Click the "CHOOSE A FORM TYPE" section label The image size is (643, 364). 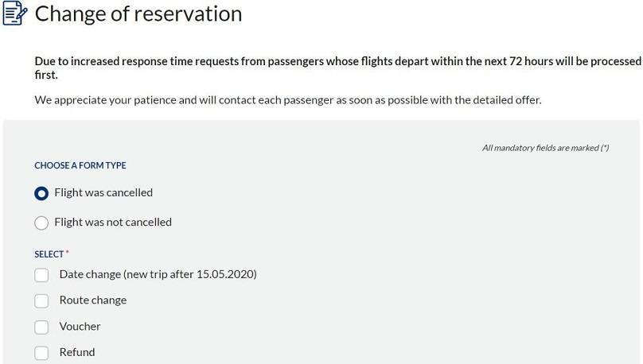tap(80, 165)
